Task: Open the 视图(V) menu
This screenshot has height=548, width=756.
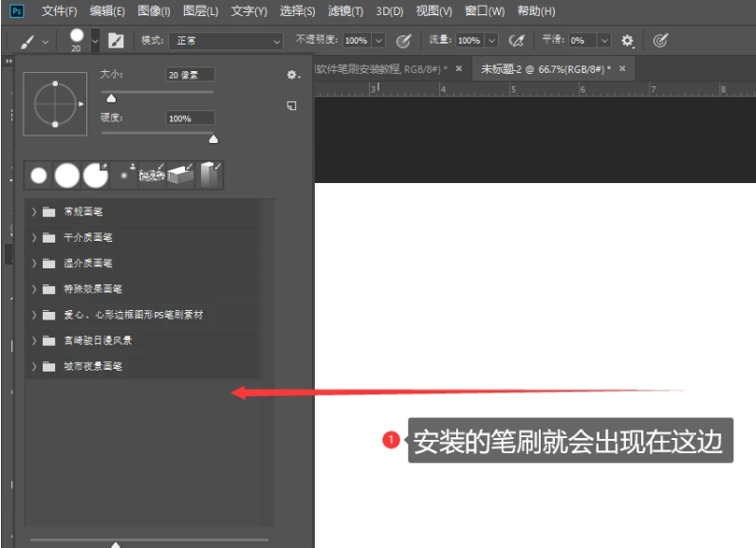Action: click(x=433, y=11)
